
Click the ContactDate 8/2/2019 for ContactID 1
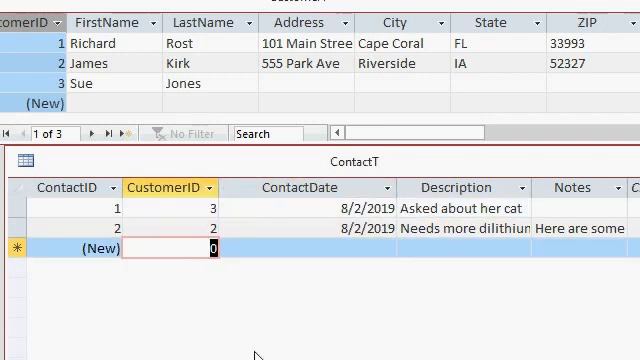pos(308,208)
